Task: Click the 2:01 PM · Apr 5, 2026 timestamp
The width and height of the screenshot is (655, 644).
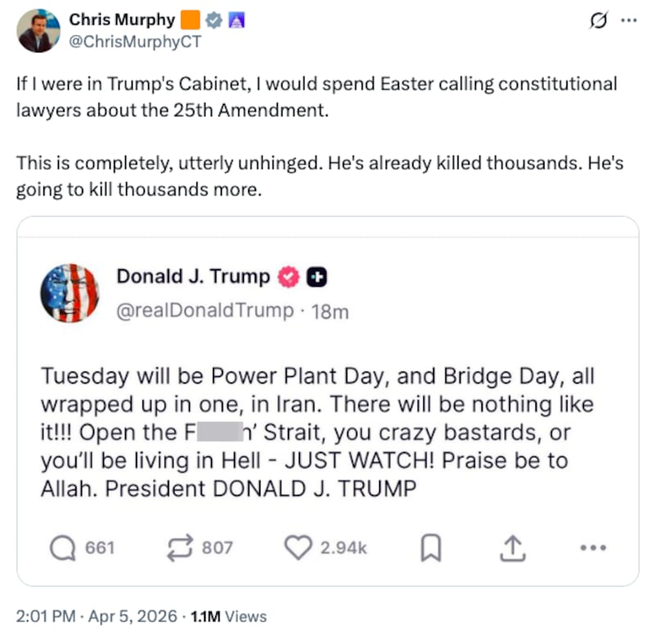Action: point(96,617)
